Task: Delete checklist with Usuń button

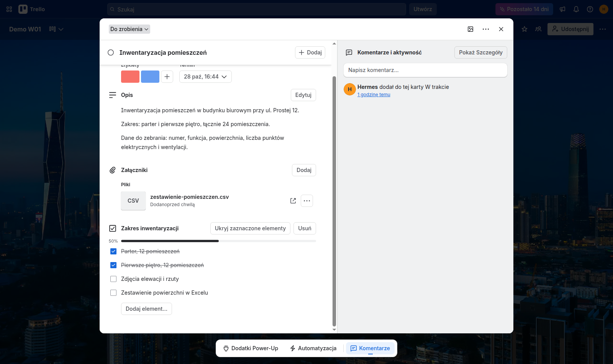Action: [x=305, y=228]
